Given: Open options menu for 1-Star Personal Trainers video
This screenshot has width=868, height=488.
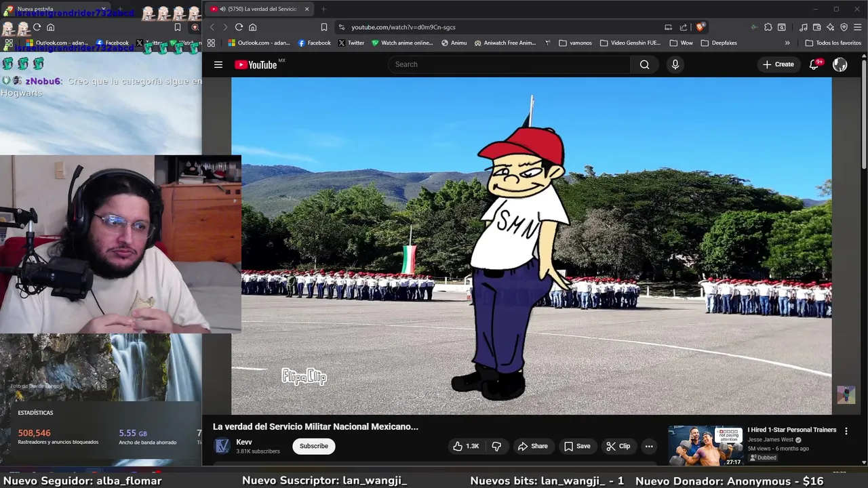Looking at the screenshot, I should [846, 431].
